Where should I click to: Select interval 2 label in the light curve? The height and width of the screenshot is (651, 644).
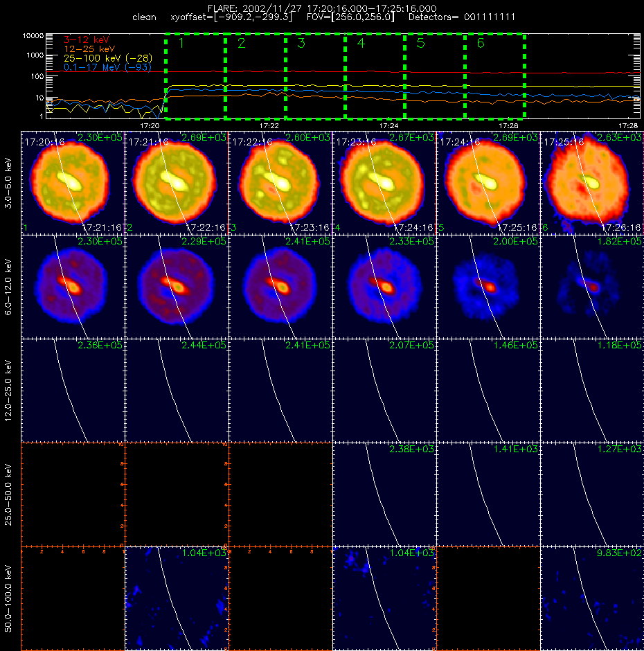(x=241, y=43)
